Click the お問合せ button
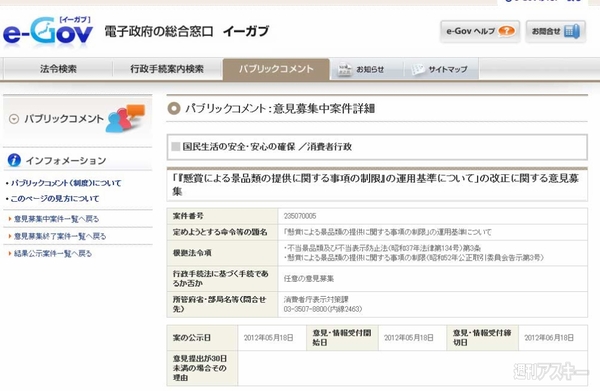Viewport: 600px width, 391px height. point(556,31)
